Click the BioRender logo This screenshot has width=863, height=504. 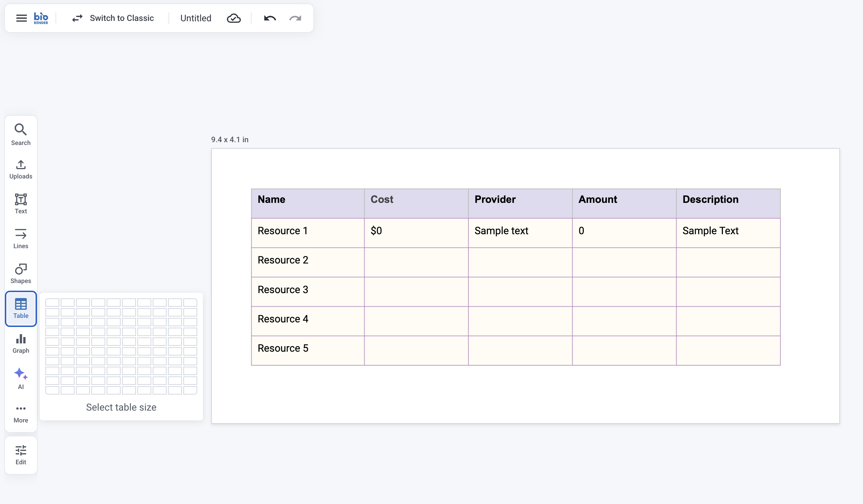[41, 18]
